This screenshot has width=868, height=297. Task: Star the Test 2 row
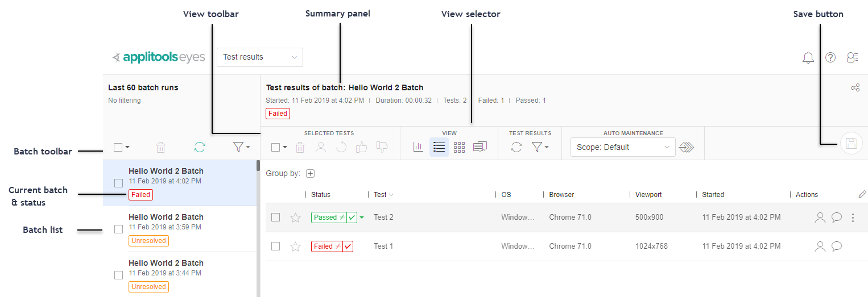(295, 217)
